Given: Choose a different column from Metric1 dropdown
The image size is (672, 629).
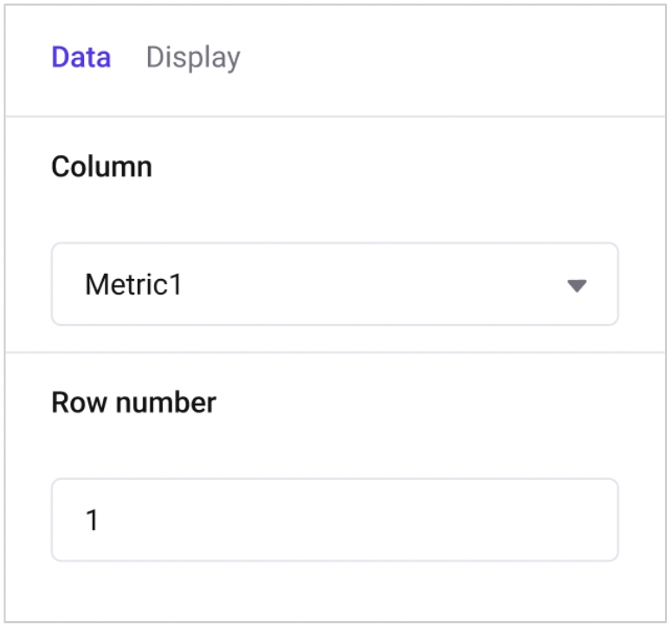Looking at the screenshot, I should 334,284.
